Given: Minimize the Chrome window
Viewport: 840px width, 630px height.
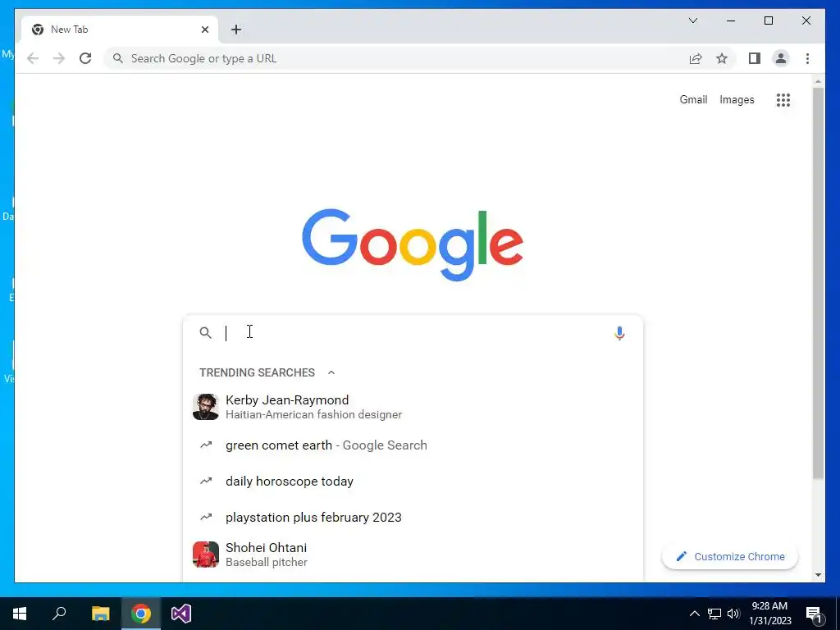Looking at the screenshot, I should [x=731, y=21].
